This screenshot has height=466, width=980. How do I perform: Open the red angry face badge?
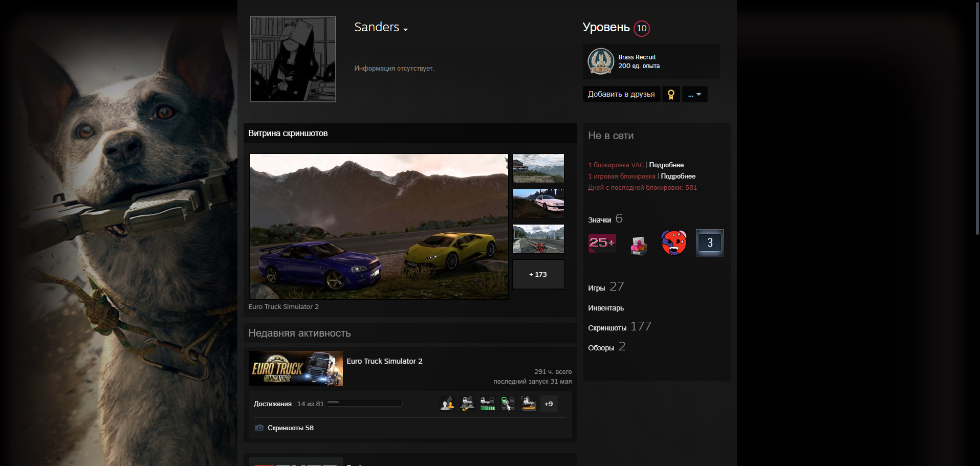pos(674,242)
